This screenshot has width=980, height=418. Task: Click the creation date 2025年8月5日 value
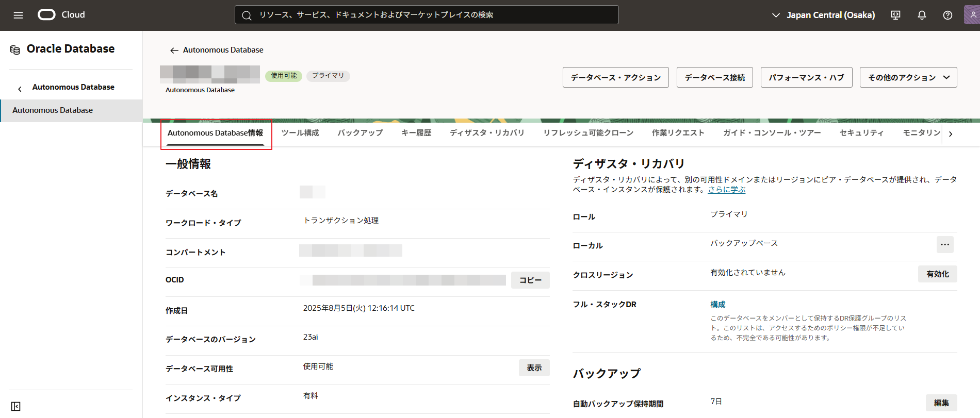(359, 308)
